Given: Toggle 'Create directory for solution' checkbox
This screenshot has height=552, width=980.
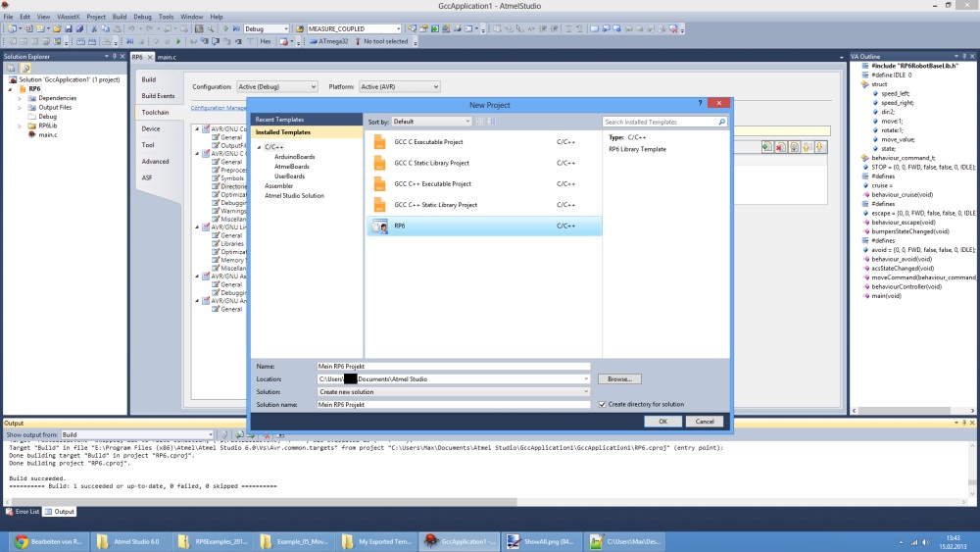Looking at the screenshot, I should (x=603, y=404).
